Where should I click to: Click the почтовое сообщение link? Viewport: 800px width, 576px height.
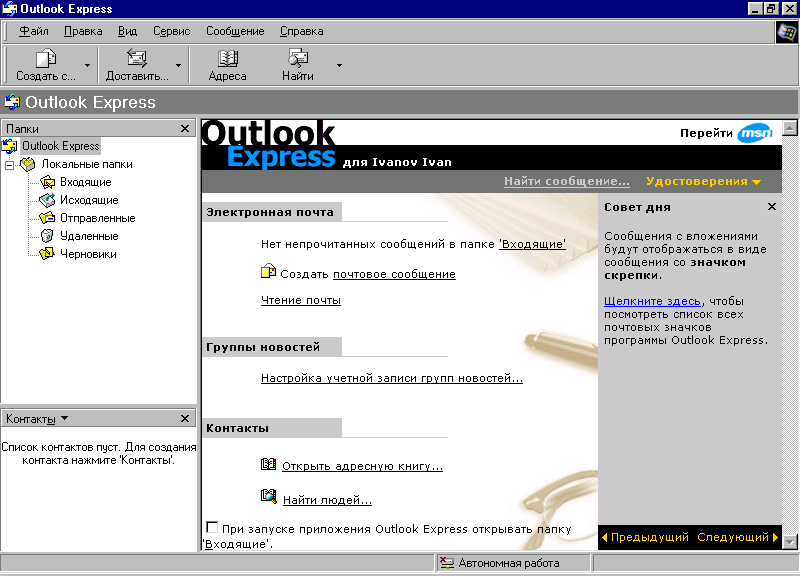click(394, 274)
